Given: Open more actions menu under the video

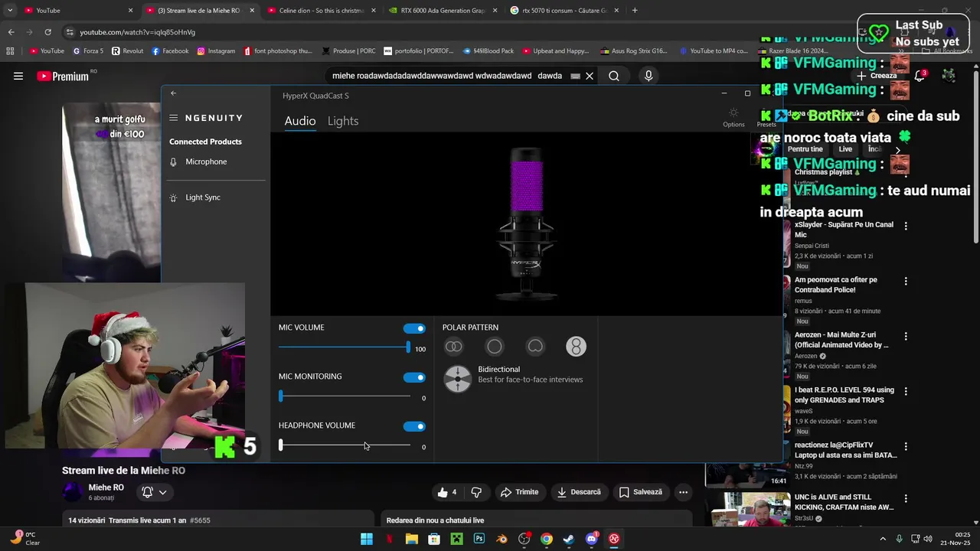Looking at the screenshot, I should point(684,492).
